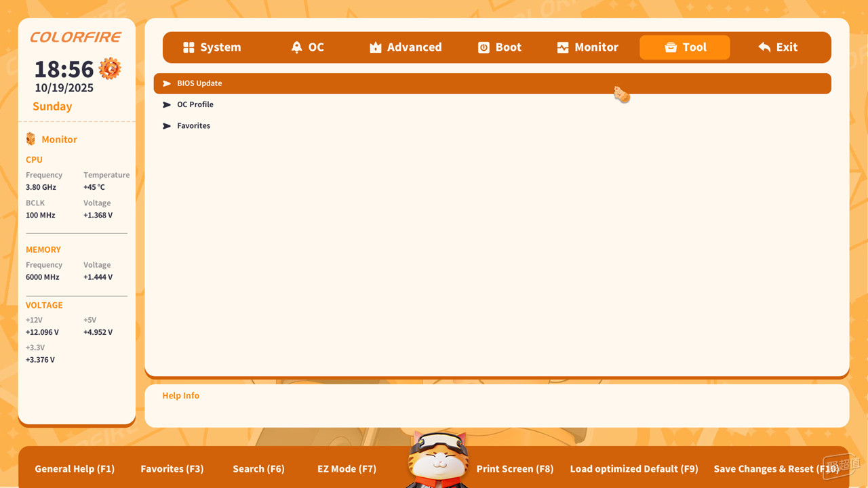The width and height of the screenshot is (868, 488).
Task: Expand the BIOS Update entry arrow
Action: pos(167,83)
